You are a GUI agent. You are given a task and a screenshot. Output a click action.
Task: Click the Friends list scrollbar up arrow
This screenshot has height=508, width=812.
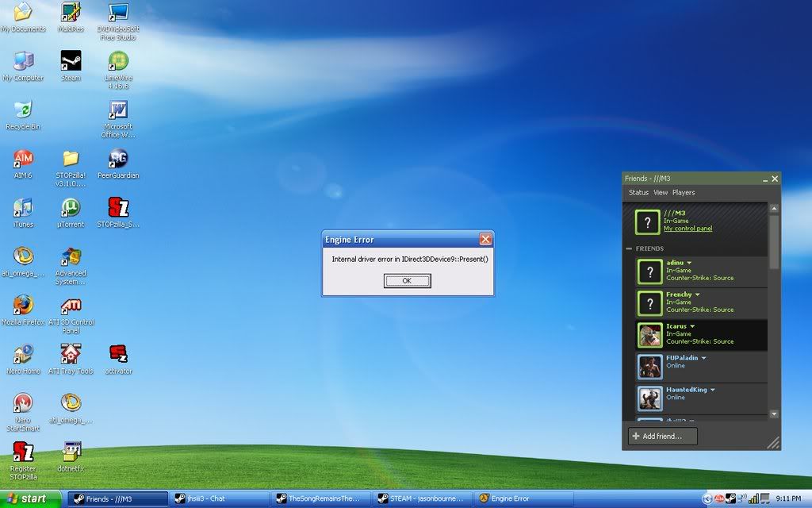(774, 209)
